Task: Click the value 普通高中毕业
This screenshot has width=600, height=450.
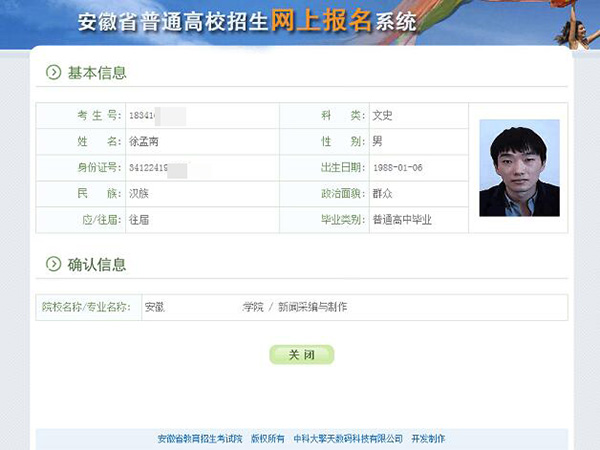Action: (x=402, y=220)
